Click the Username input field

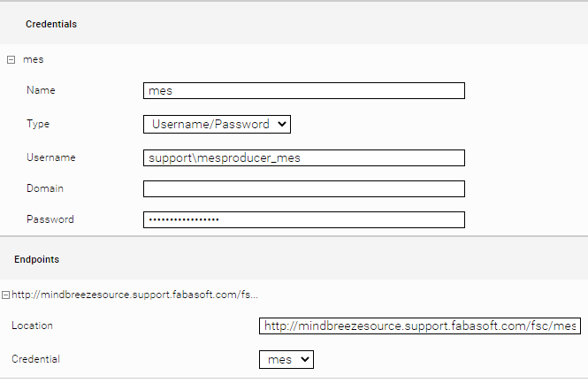303,157
